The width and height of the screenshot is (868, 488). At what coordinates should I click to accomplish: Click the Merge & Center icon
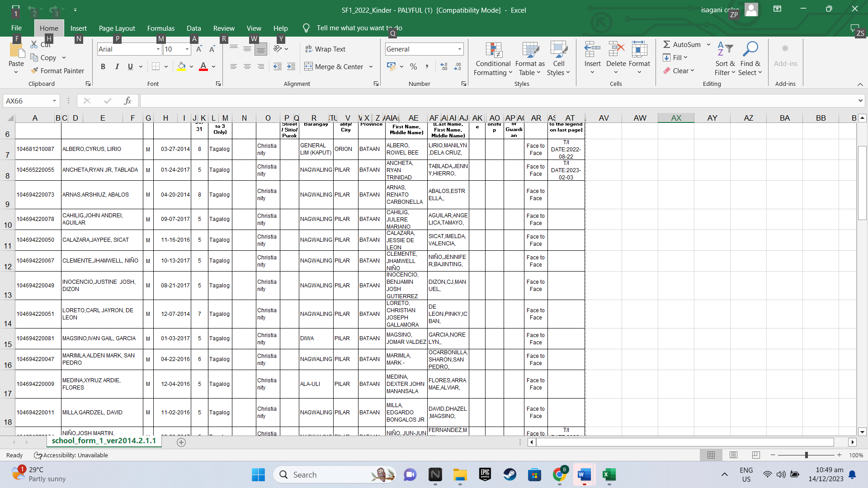309,67
